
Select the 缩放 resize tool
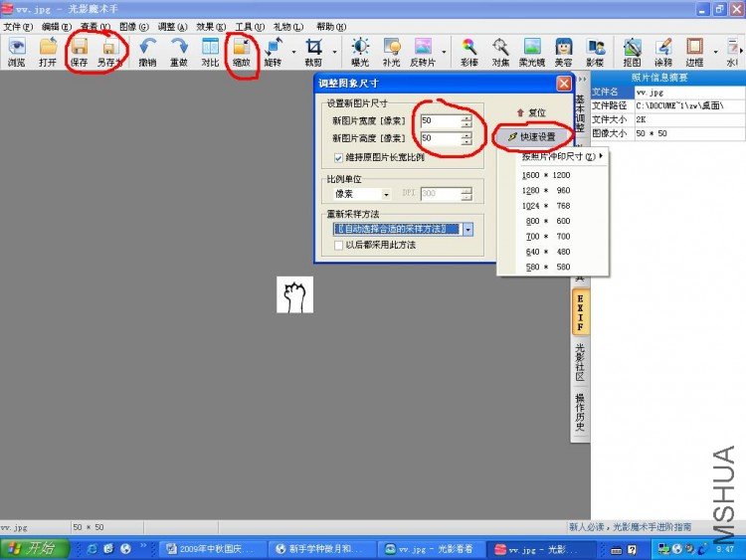click(242, 52)
